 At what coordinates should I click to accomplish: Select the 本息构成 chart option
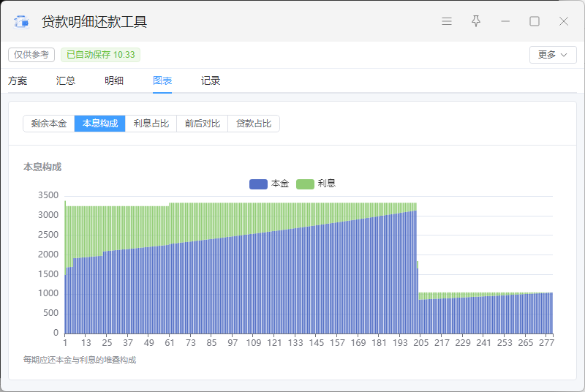point(100,124)
